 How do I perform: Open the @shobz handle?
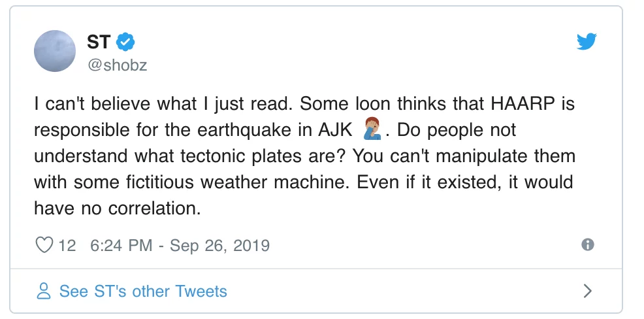[117, 65]
